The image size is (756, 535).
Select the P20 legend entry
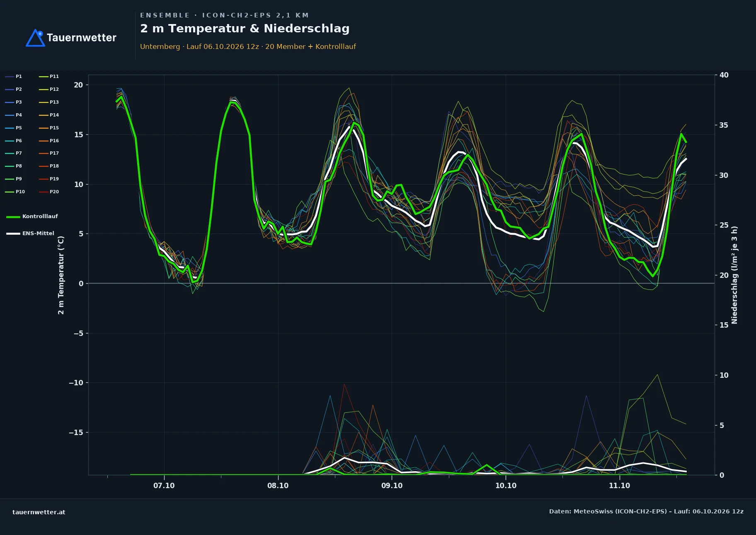point(49,192)
